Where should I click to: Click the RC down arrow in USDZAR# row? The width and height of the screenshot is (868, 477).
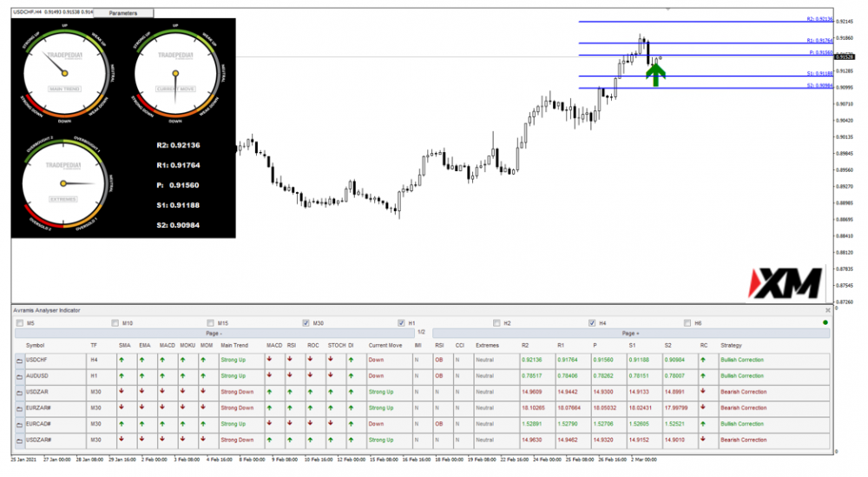pos(703,440)
